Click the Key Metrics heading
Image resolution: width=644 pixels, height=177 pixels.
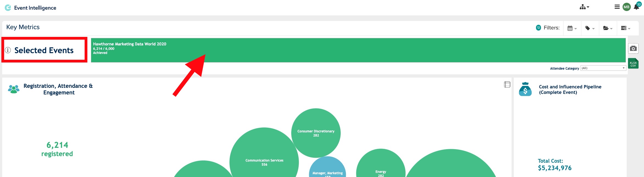23,27
